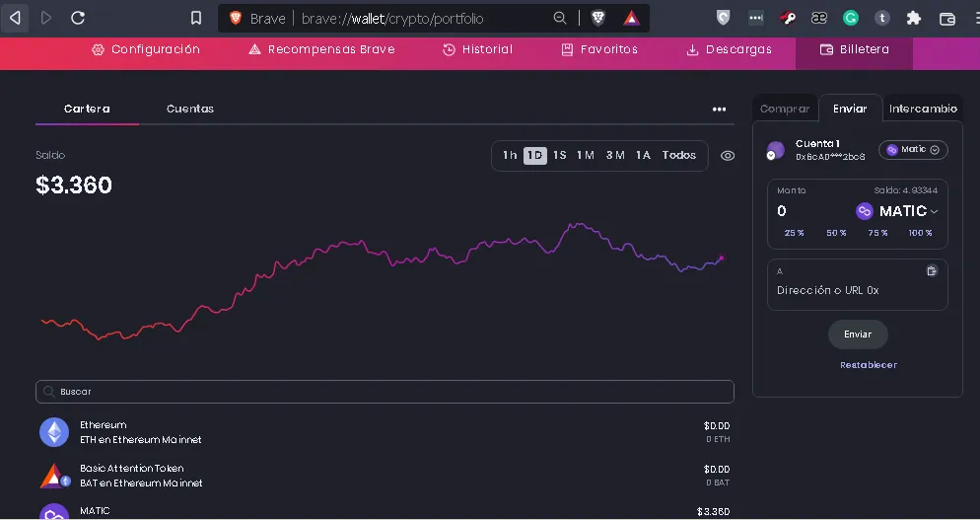
Task: Switch to the Comprar tab
Action: click(x=785, y=109)
